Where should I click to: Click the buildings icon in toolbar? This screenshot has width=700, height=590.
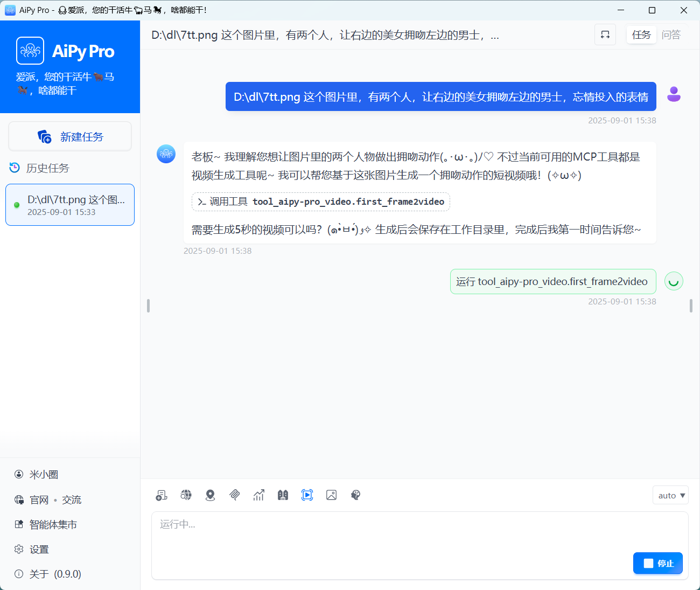pyautogui.click(x=283, y=495)
